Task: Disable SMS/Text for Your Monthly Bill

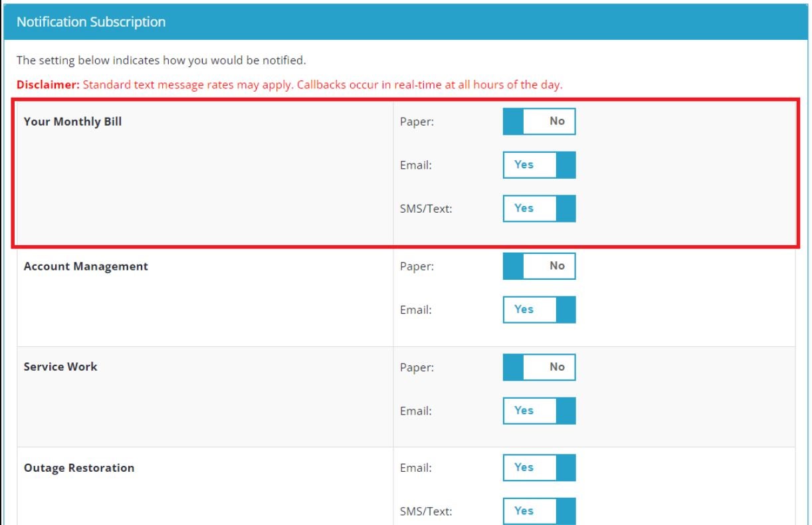Action: click(539, 208)
